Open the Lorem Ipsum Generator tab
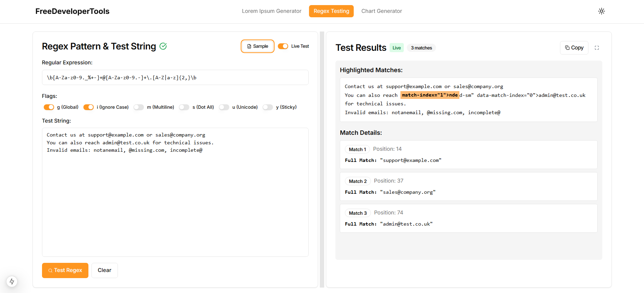This screenshot has height=293, width=644. (271, 11)
